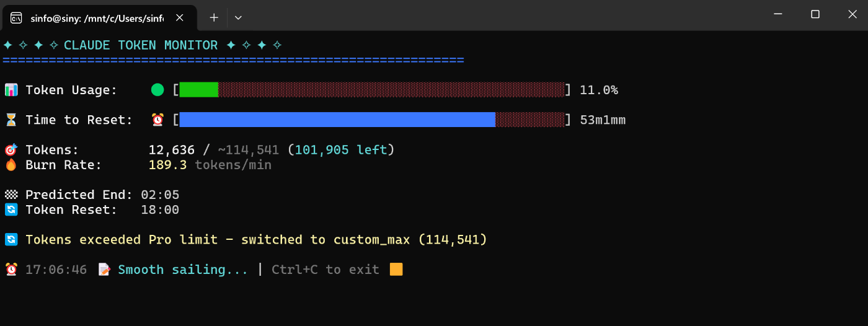Click the fire emoji beside Burn Rate
The width and height of the screenshot is (868, 326).
(11, 165)
